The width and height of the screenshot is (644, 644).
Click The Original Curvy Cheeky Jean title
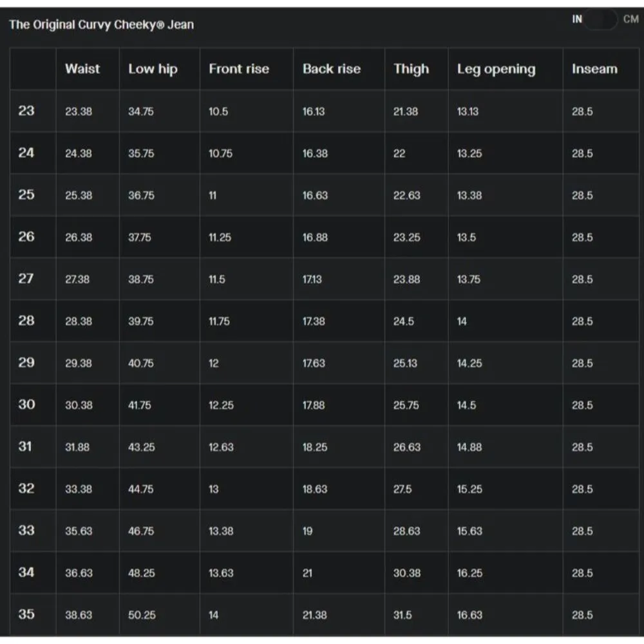pos(101,25)
